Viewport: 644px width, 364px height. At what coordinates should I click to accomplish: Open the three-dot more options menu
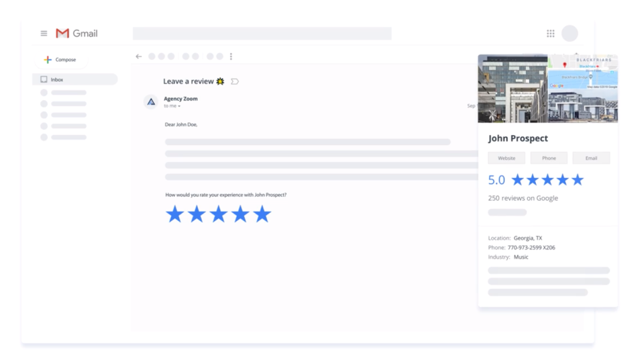(x=231, y=56)
